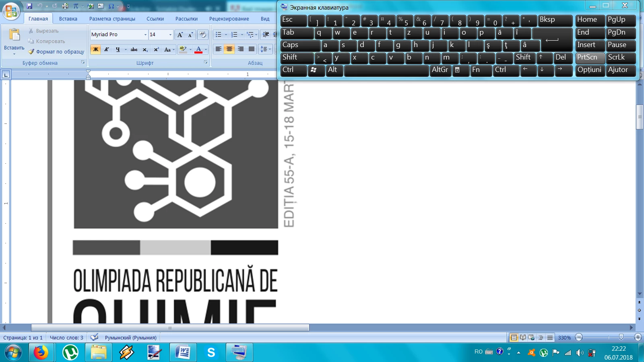Click the zoom out minus button
The height and width of the screenshot is (362, 644).
[x=579, y=337]
